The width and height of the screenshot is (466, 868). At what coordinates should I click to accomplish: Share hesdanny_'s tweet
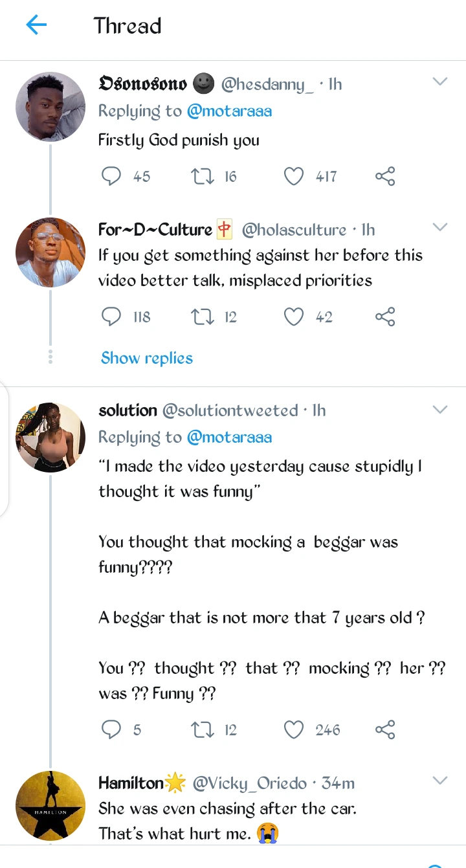[385, 176]
